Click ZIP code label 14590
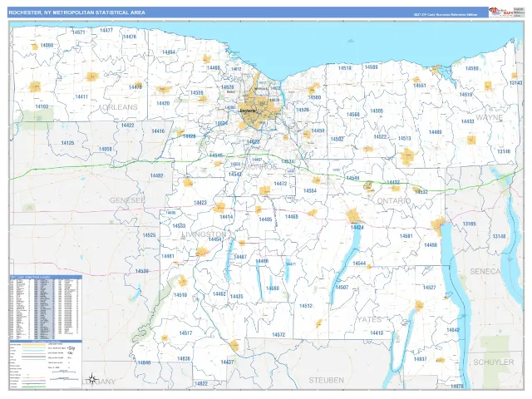 click(x=472, y=68)
